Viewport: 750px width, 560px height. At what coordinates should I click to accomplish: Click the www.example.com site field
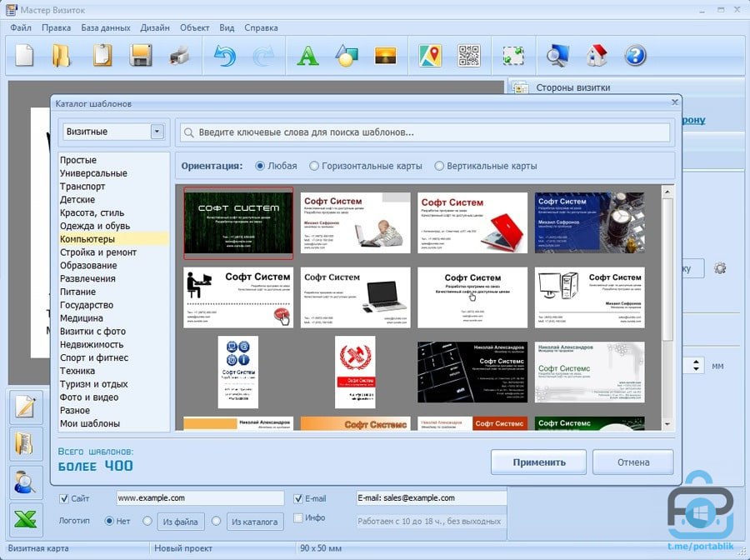200,497
